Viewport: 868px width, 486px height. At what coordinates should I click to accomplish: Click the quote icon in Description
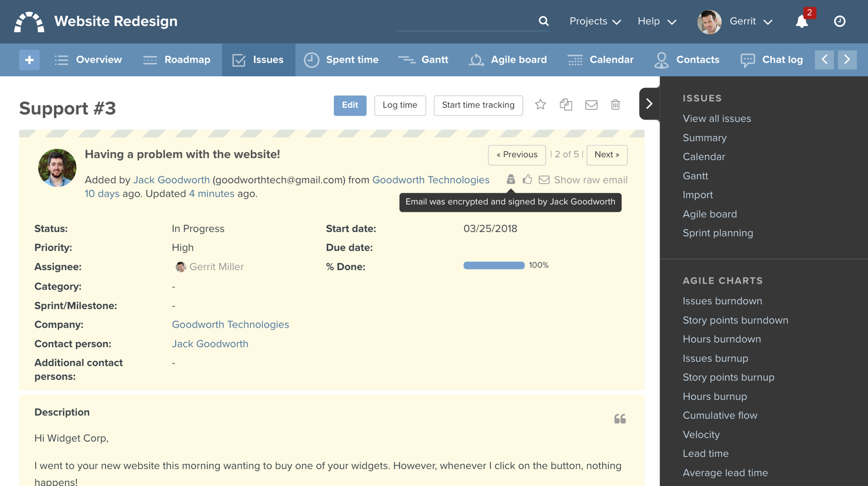(x=620, y=419)
